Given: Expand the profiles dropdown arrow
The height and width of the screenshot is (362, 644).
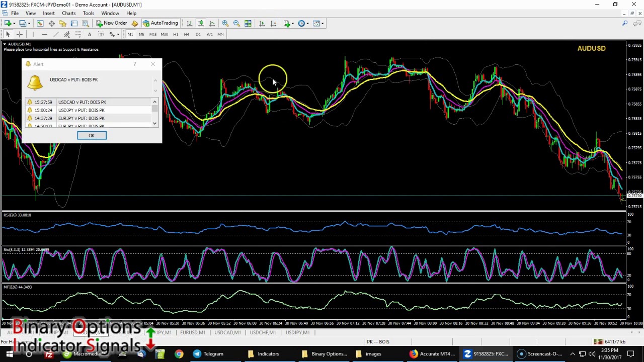Looking at the screenshot, I should tap(29, 23).
